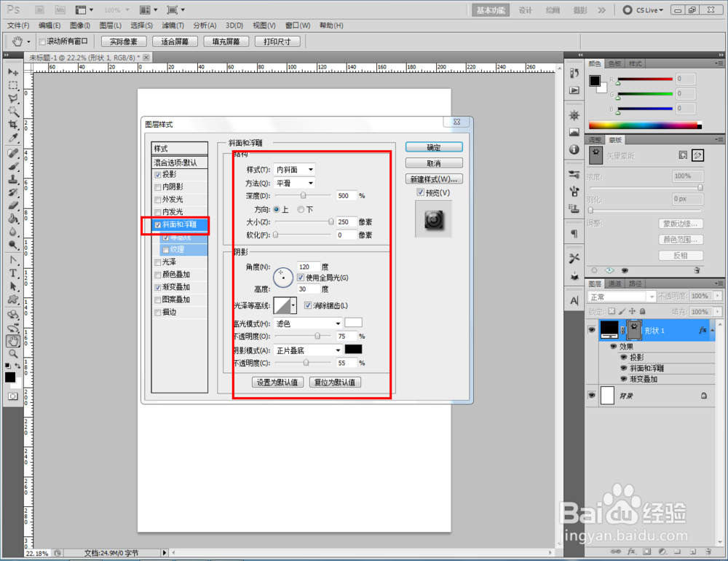Open the Paragraph panel icon
728x561 pixels.
[x=574, y=233]
